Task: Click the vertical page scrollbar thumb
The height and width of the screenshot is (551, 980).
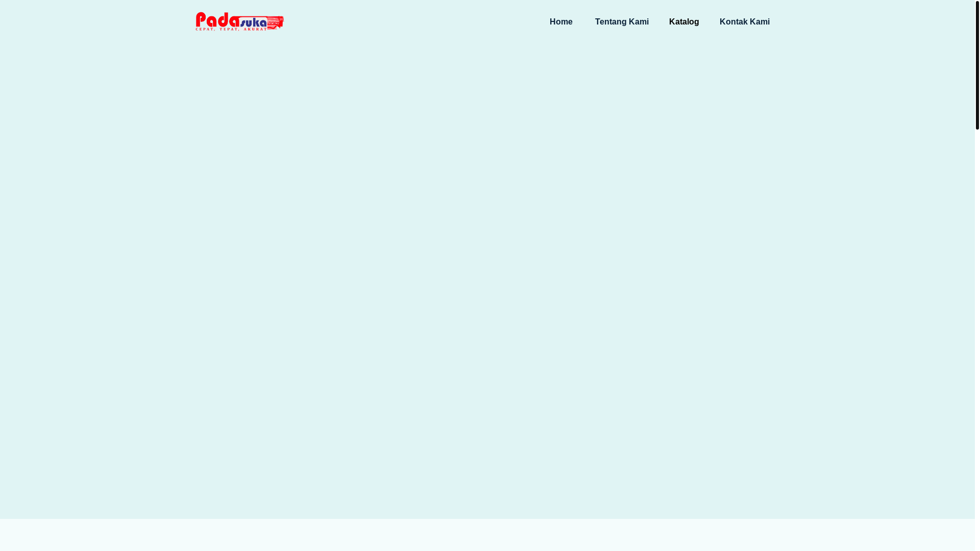Action: point(977,65)
